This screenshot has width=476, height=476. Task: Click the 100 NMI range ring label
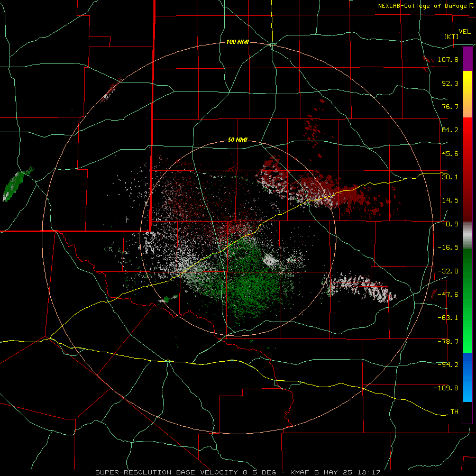point(237,42)
